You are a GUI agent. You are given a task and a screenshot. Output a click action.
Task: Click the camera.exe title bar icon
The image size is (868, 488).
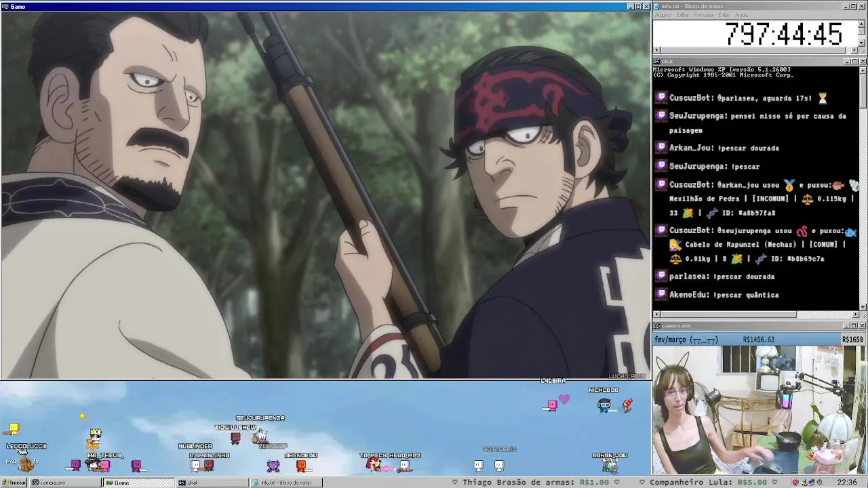click(657, 326)
